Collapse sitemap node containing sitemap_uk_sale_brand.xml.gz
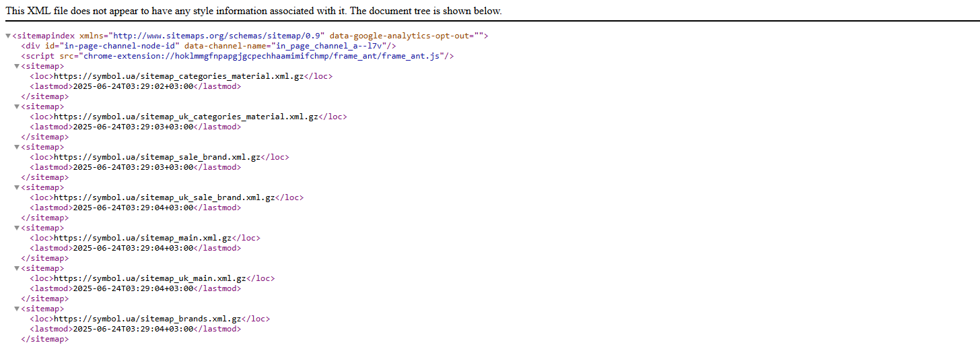 click(x=17, y=187)
